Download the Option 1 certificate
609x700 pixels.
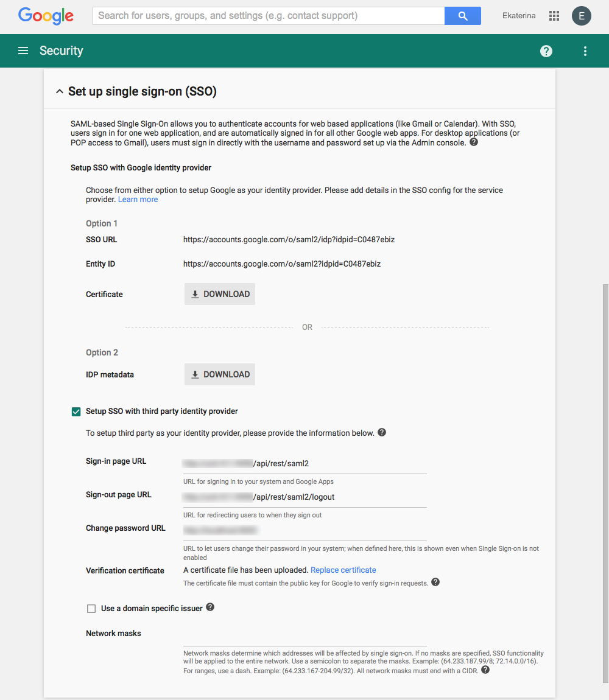tap(219, 293)
